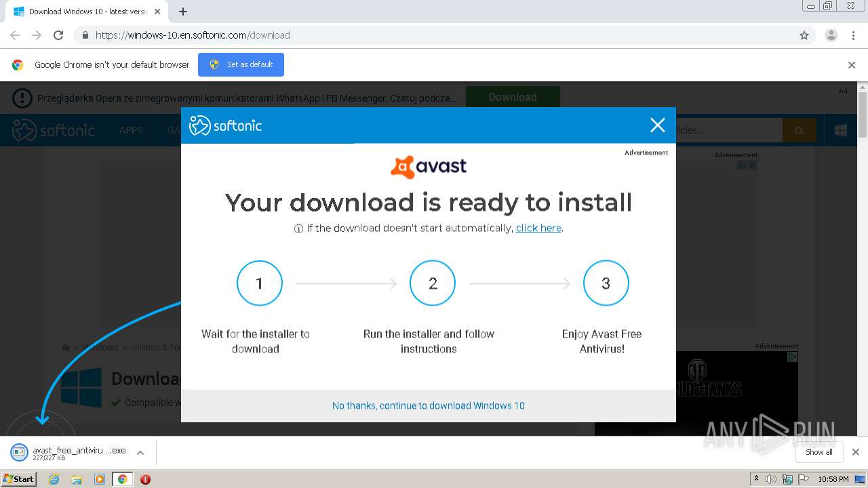
Task: Open a new tab with the plus button
Action: [x=183, y=12]
